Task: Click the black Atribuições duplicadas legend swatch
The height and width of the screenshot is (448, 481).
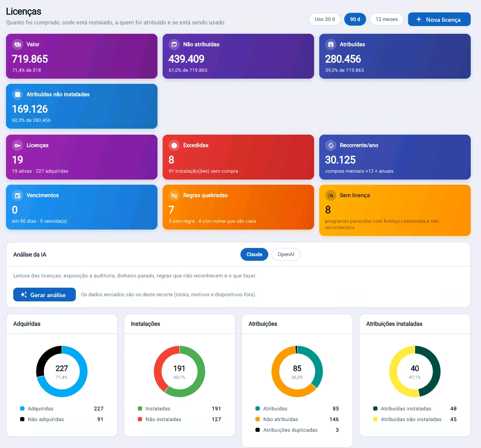Action: [258, 430]
